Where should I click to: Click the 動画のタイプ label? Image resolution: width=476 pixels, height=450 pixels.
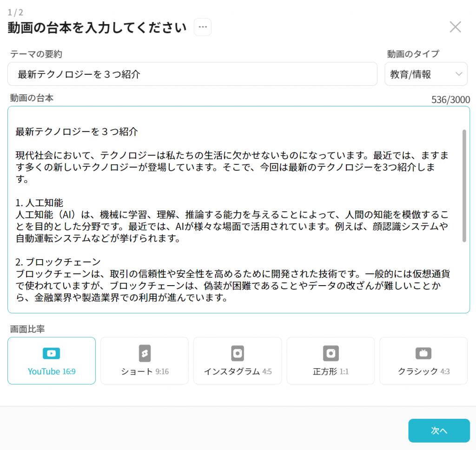413,54
